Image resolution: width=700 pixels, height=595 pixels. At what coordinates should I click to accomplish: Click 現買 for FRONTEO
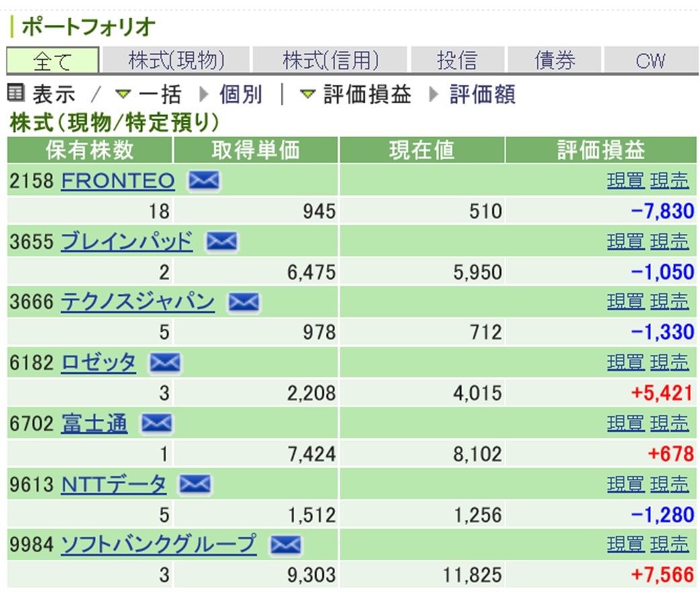pyautogui.click(x=626, y=181)
